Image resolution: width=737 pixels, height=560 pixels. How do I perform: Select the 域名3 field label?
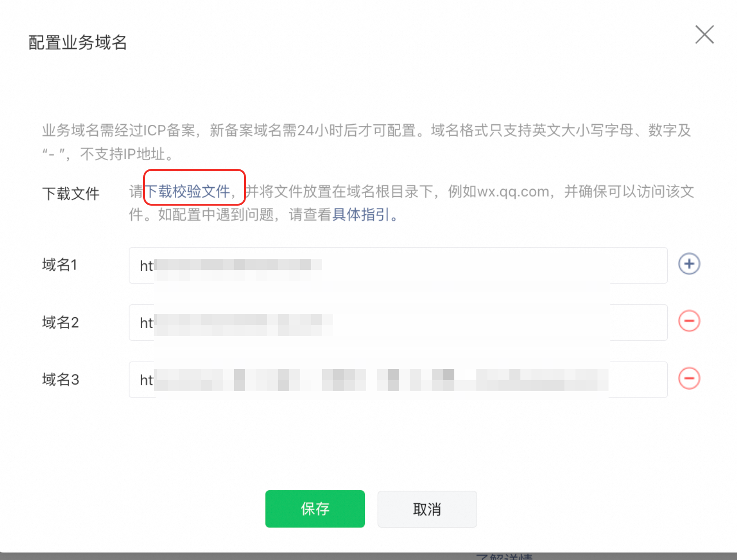[60, 380]
